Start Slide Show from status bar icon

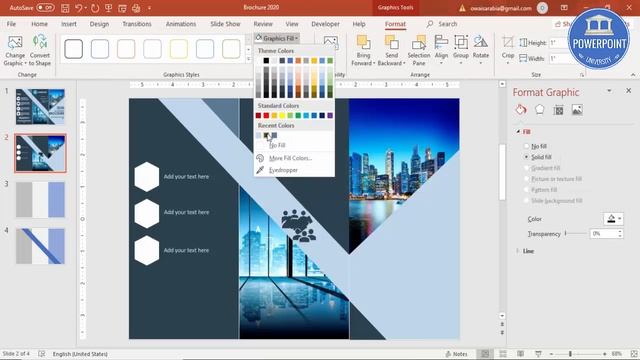[x=538, y=354]
